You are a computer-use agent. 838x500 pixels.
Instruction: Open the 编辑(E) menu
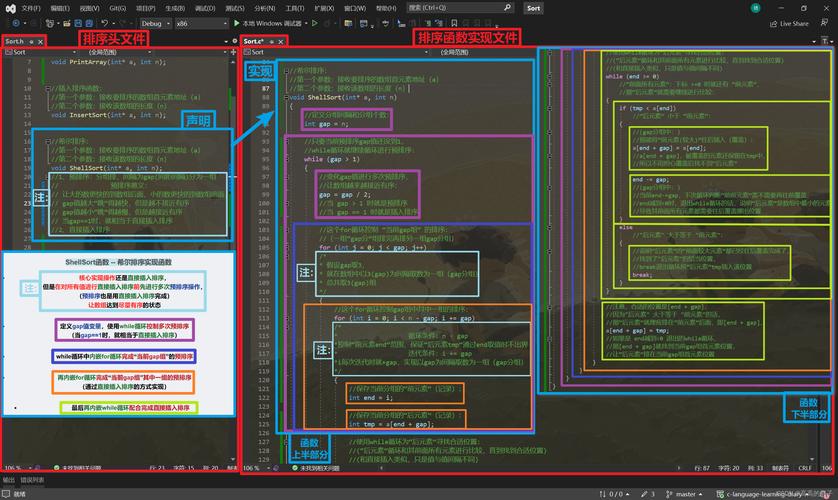pos(60,8)
